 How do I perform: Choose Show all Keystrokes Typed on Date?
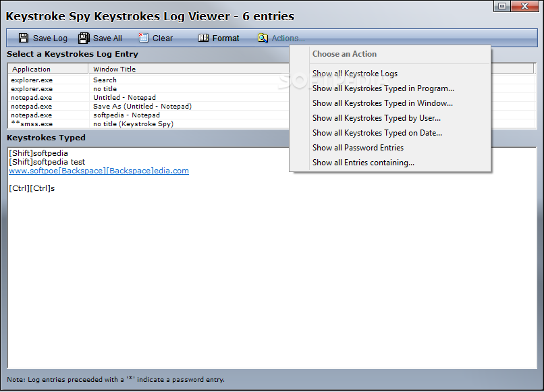(377, 133)
